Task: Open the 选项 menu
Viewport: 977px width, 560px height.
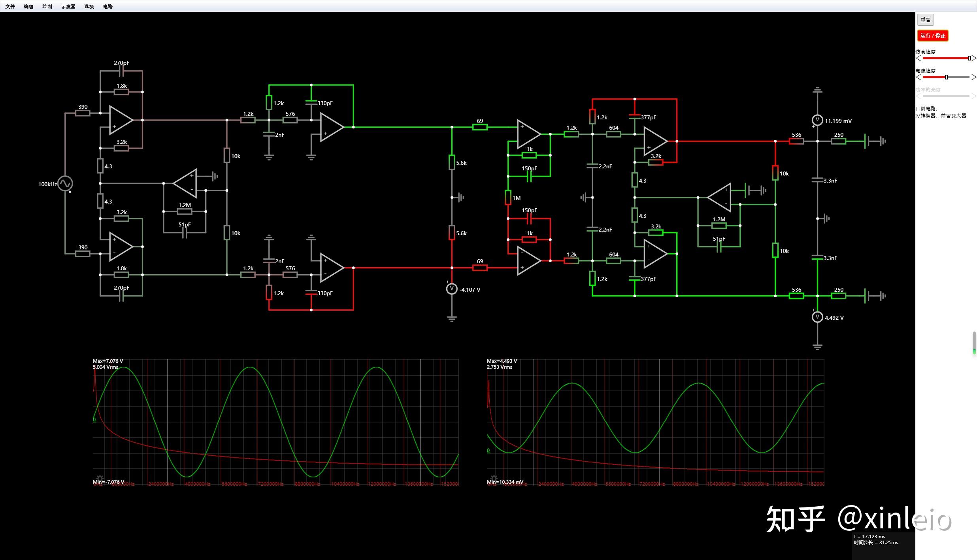Action: tap(89, 6)
